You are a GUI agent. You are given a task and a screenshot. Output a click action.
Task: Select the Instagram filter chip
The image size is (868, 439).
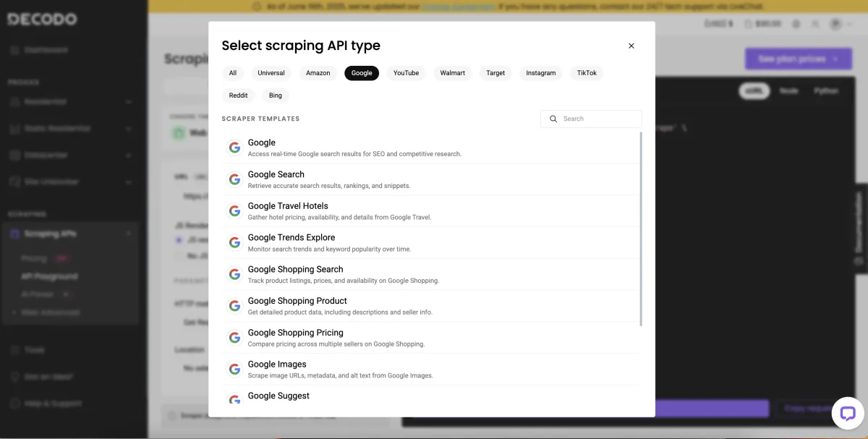541,73
